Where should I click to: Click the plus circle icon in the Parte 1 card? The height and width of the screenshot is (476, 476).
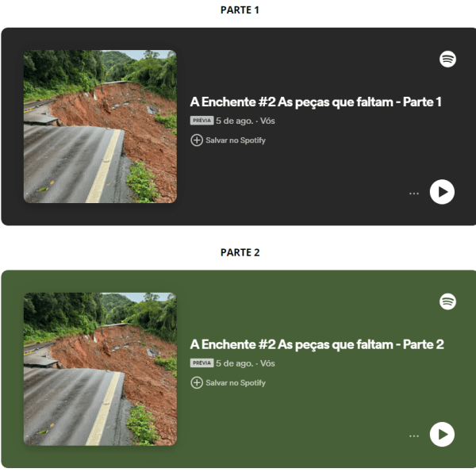pos(197,140)
